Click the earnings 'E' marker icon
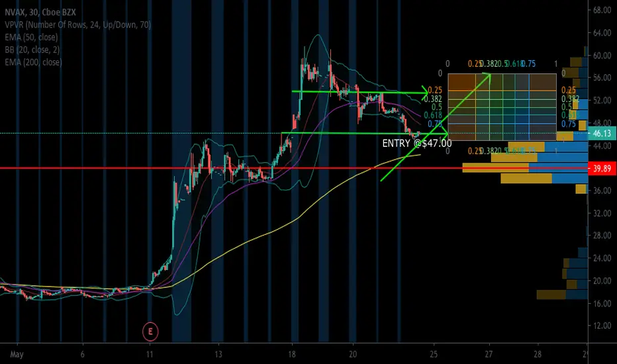The image size is (617, 364). (x=150, y=332)
